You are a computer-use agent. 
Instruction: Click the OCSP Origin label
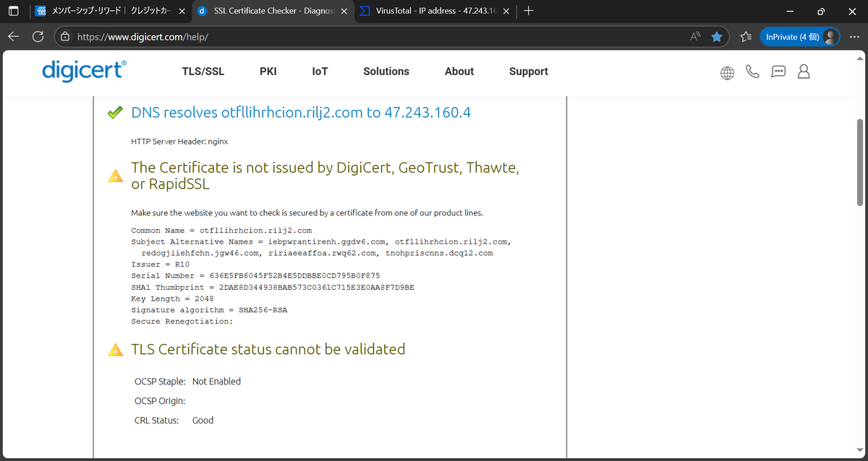coord(160,401)
